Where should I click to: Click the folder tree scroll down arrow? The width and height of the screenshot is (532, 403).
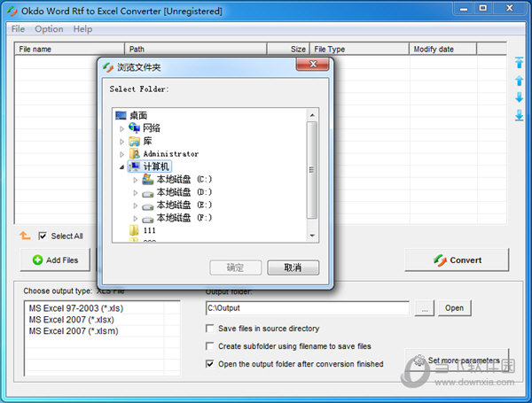coord(312,236)
